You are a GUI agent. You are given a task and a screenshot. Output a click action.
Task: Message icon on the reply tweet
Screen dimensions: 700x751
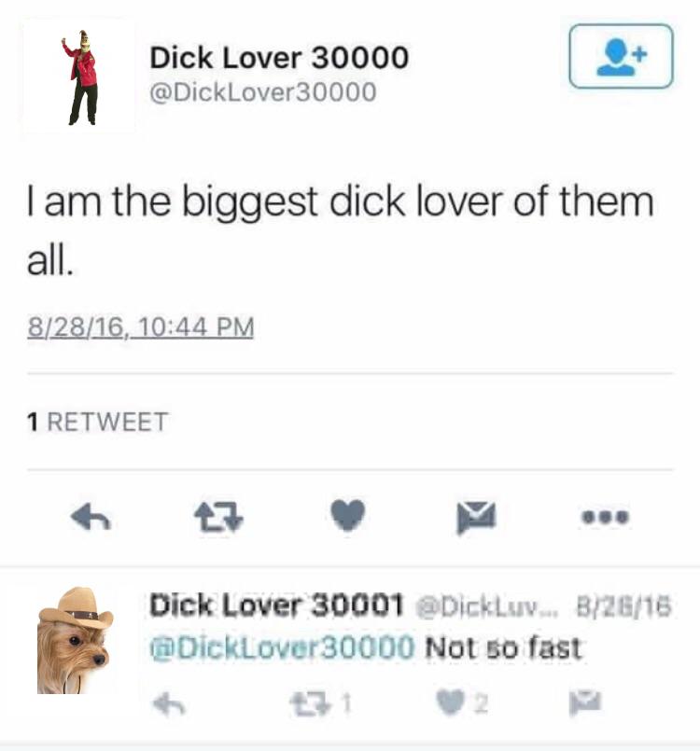[x=585, y=702]
